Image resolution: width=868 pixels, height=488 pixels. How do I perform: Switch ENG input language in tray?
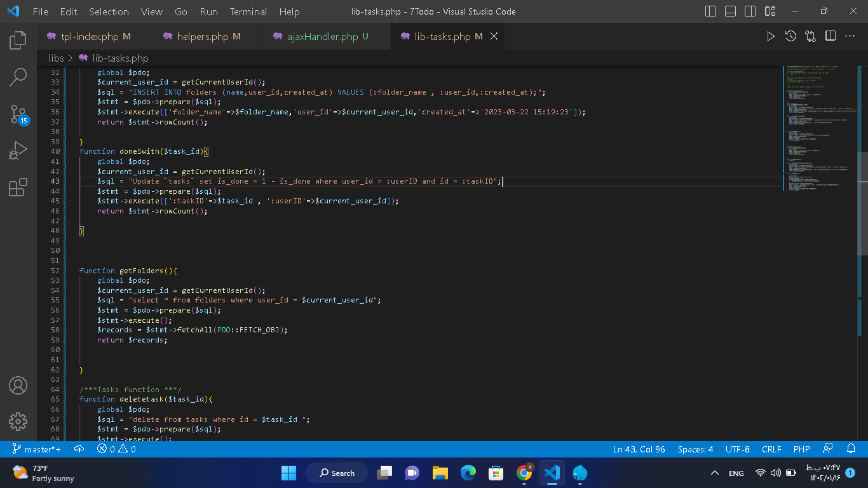736,473
